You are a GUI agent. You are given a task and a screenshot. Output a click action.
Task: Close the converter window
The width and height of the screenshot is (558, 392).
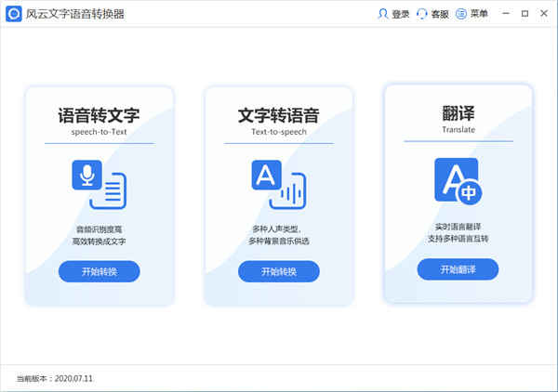[x=544, y=14]
